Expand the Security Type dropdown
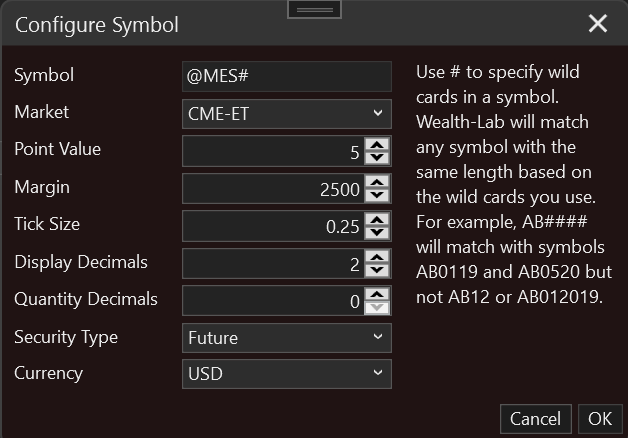 (x=287, y=338)
